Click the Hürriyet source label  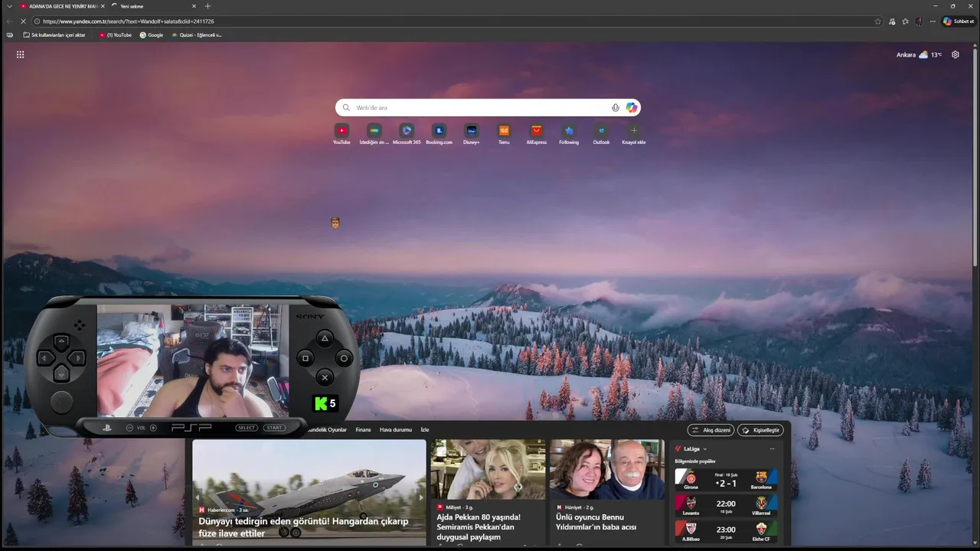point(575,507)
